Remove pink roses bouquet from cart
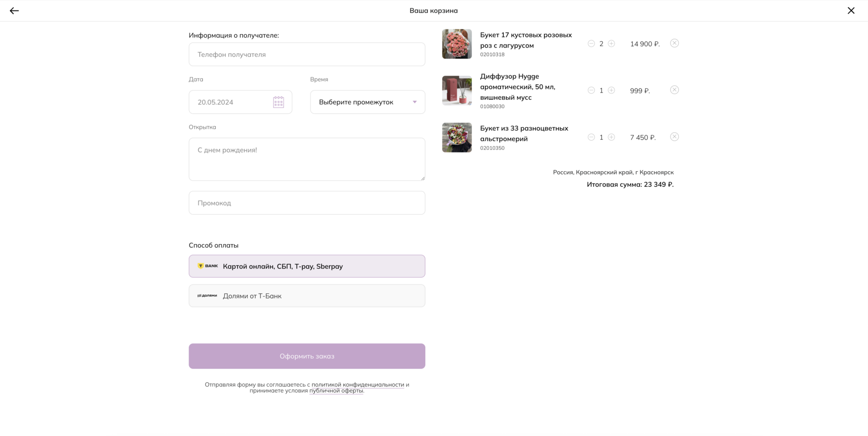 tap(674, 43)
